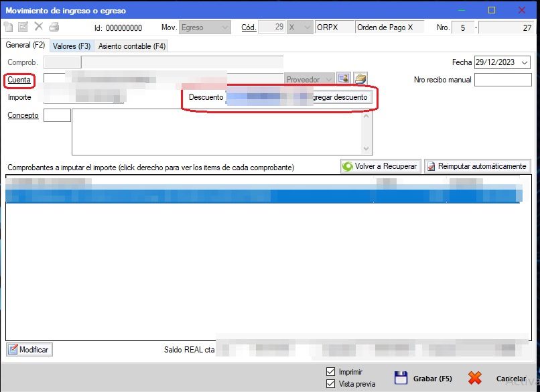Open the Cuenta lookup link

coord(19,80)
